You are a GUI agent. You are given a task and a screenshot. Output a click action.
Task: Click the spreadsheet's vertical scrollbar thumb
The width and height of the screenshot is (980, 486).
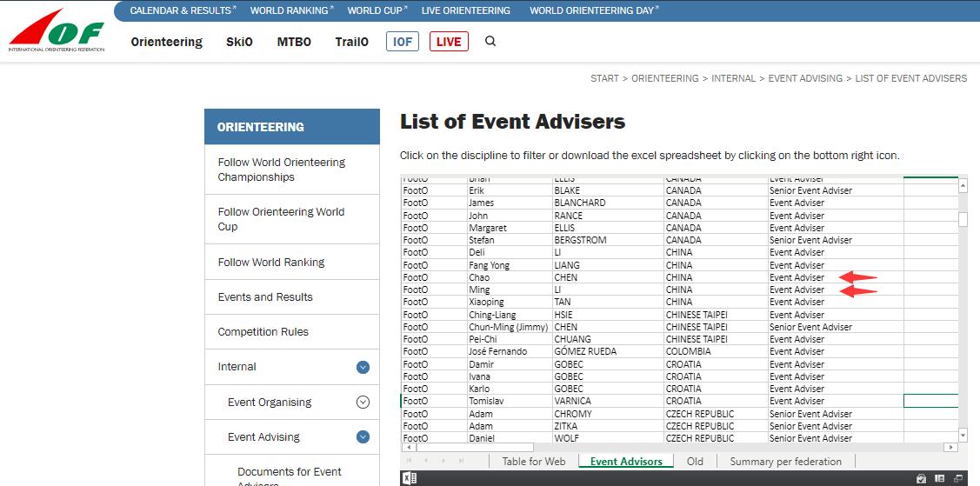pos(963,219)
